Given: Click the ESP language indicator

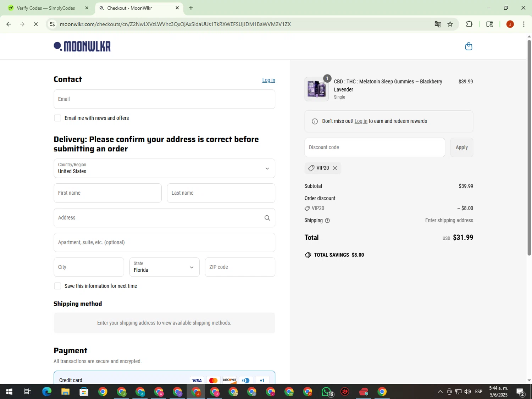Looking at the screenshot, I should 478,392.
